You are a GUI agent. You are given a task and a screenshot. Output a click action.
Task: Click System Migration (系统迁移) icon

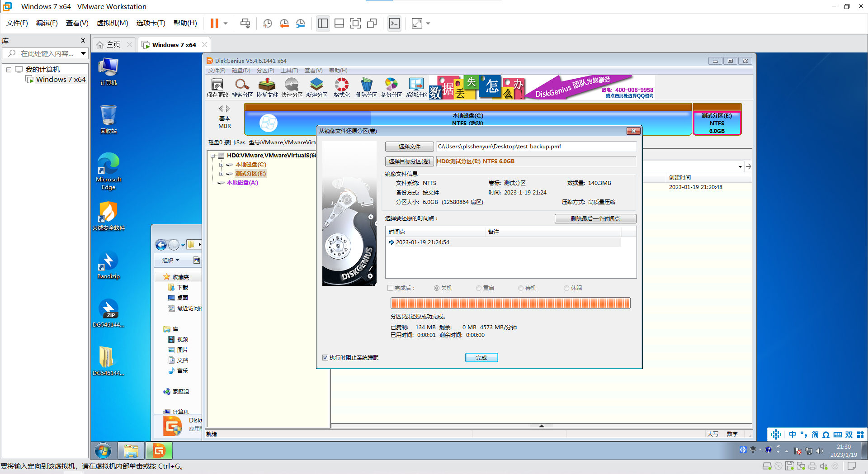tap(416, 87)
